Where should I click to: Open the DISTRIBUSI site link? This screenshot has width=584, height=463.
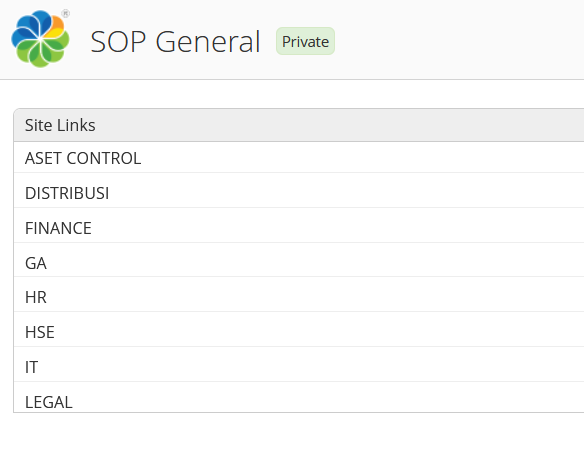point(67,193)
